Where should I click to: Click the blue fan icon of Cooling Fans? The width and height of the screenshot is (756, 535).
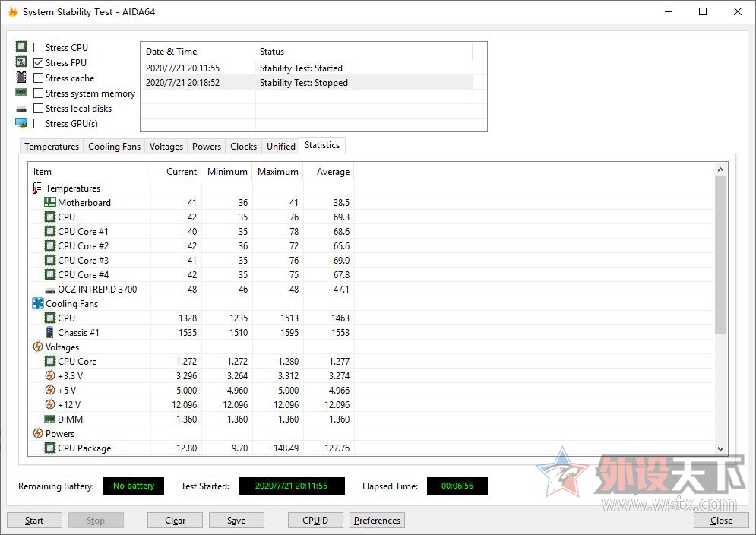[x=37, y=303]
